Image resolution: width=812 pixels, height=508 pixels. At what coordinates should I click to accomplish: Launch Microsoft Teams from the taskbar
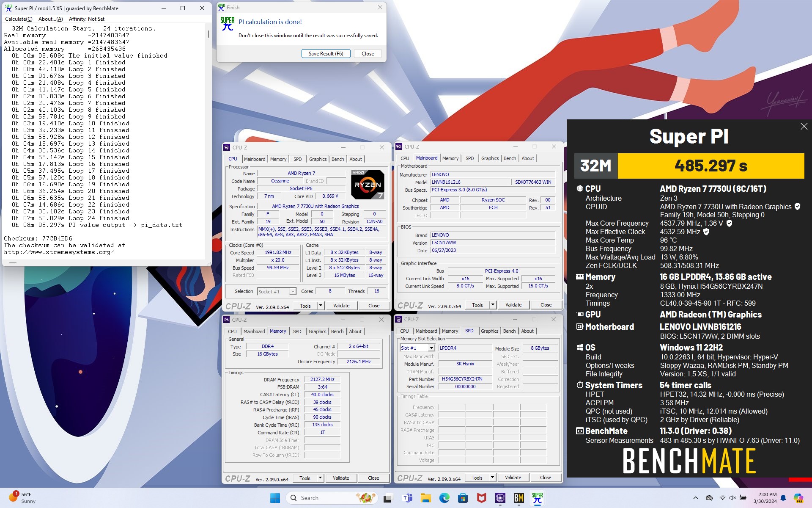click(407, 498)
